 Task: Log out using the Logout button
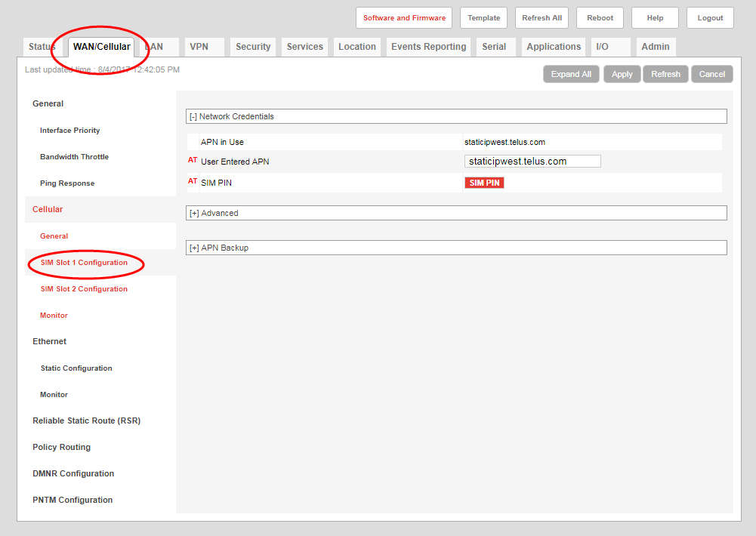pos(710,18)
